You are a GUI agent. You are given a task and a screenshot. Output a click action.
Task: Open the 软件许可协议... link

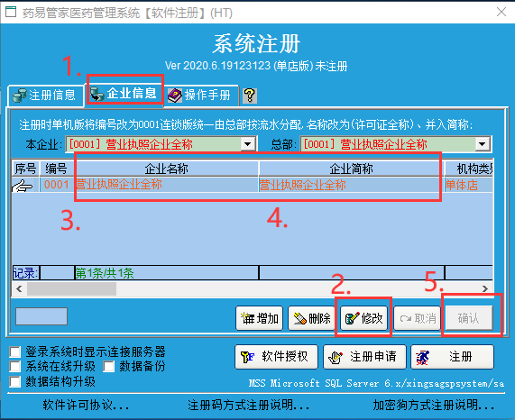point(86,406)
